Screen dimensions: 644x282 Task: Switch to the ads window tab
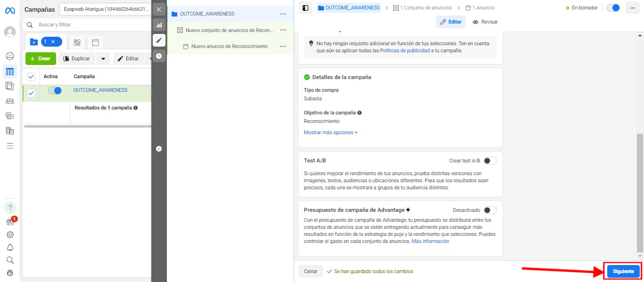[95, 42]
